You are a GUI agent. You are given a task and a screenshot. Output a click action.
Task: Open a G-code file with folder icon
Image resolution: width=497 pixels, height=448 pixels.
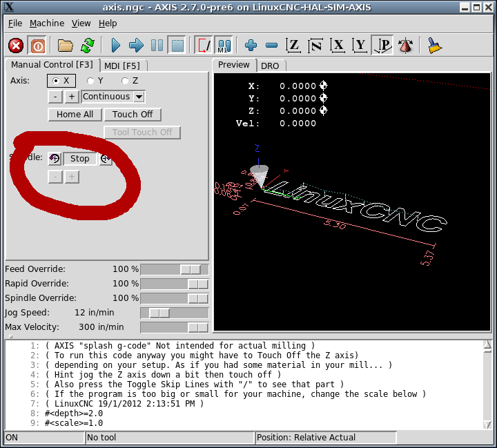66,46
